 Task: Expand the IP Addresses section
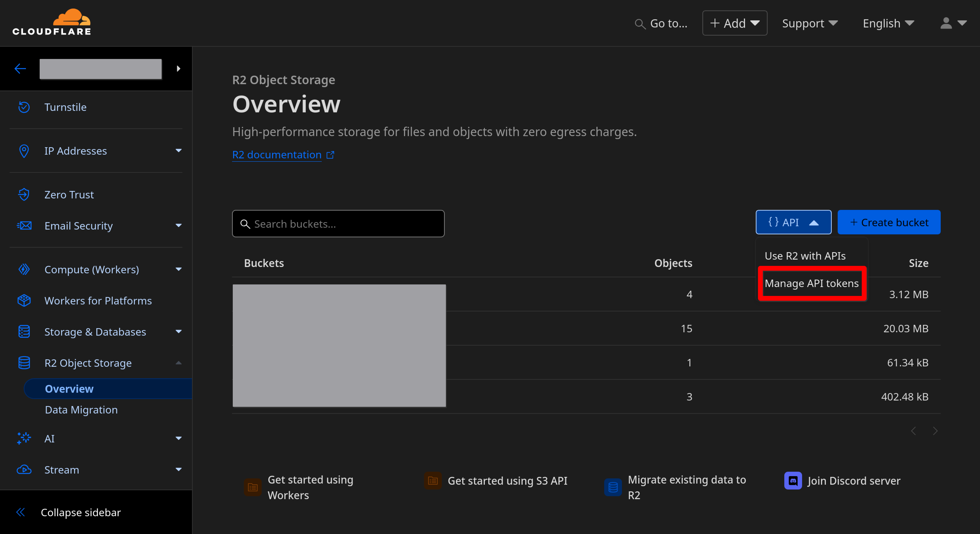[x=178, y=151]
